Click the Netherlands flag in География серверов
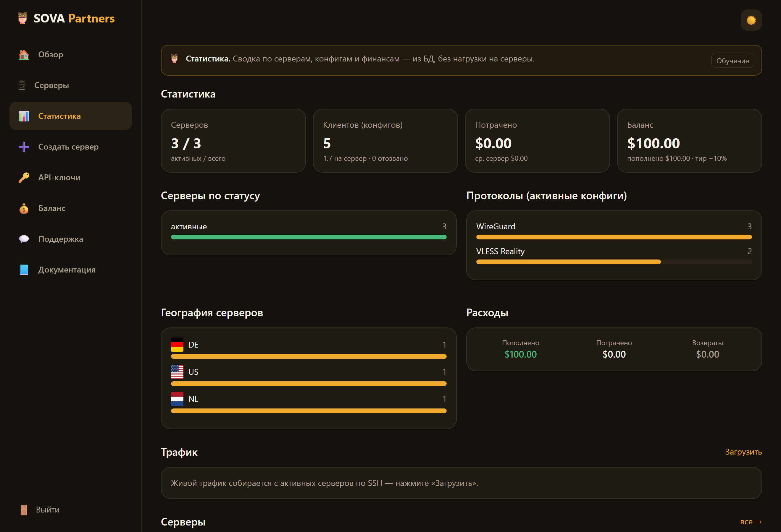Image resolution: width=781 pixels, height=532 pixels. [177, 399]
